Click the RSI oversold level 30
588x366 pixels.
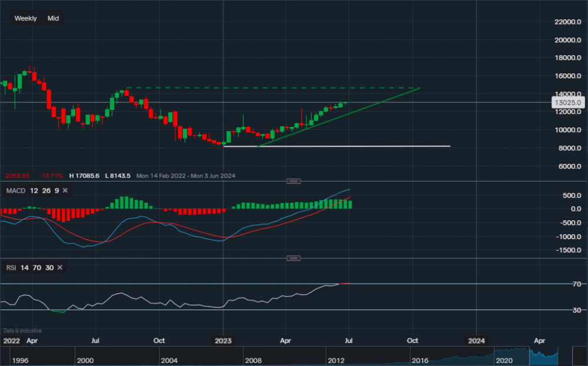(49, 267)
